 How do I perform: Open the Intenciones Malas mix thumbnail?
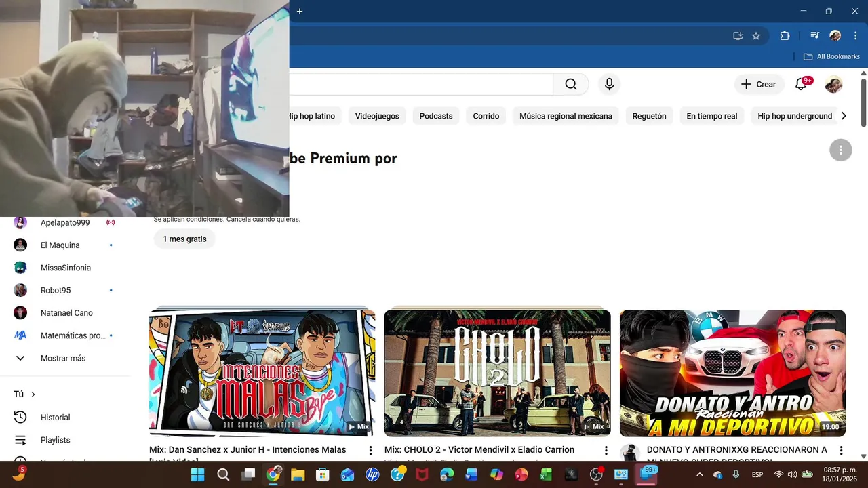[x=262, y=373]
